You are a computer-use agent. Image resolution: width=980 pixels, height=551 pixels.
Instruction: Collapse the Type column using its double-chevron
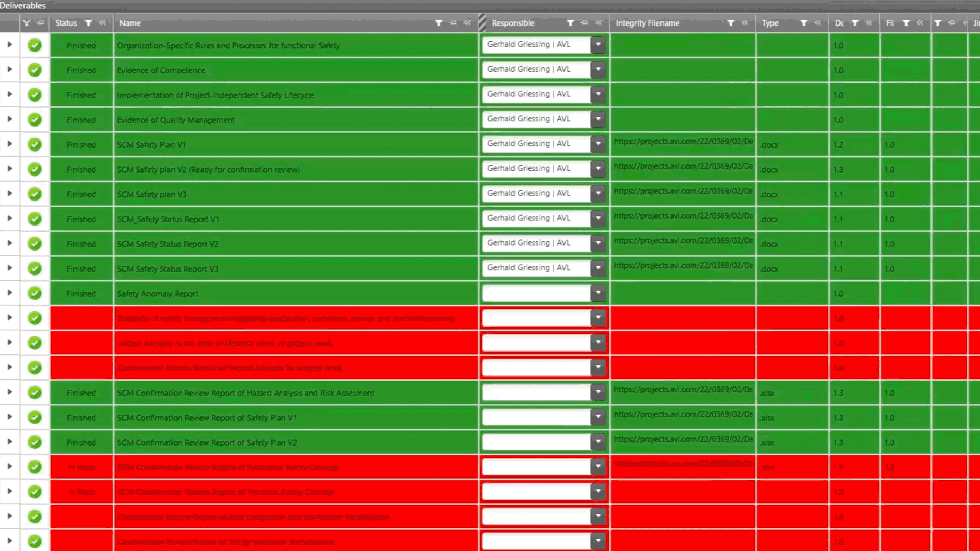click(x=817, y=23)
